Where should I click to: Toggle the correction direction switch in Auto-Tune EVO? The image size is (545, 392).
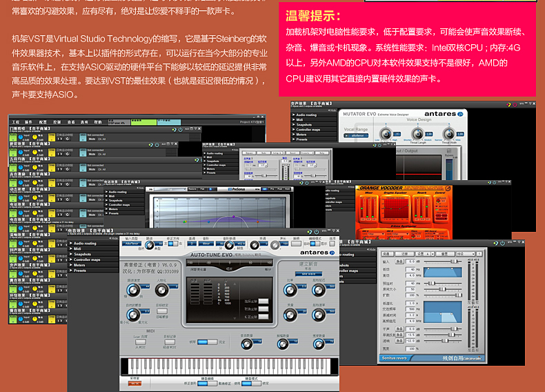click(172, 244)
